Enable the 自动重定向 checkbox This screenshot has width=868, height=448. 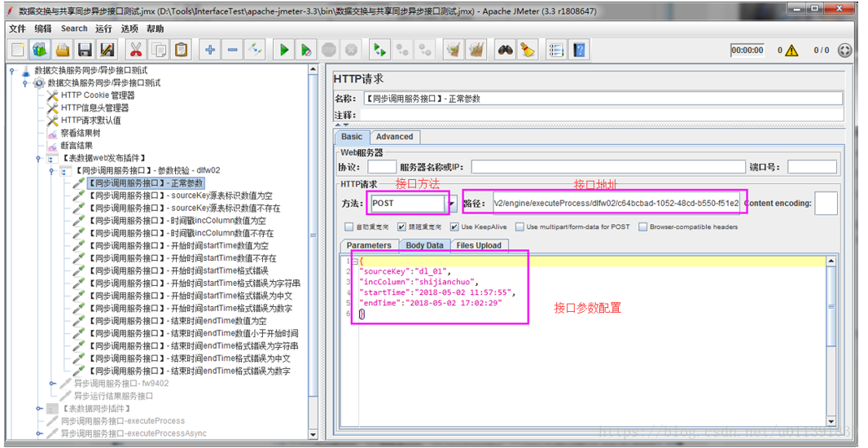coord(349,226)
